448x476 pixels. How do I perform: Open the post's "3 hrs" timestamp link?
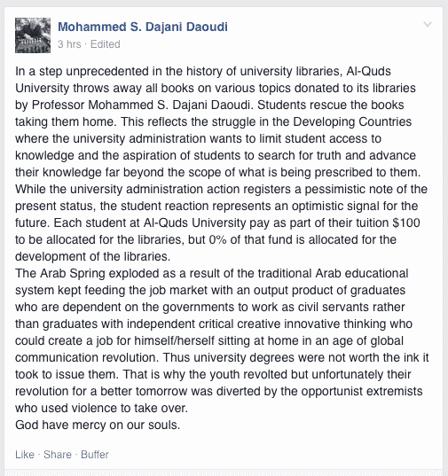pos(69,44)
